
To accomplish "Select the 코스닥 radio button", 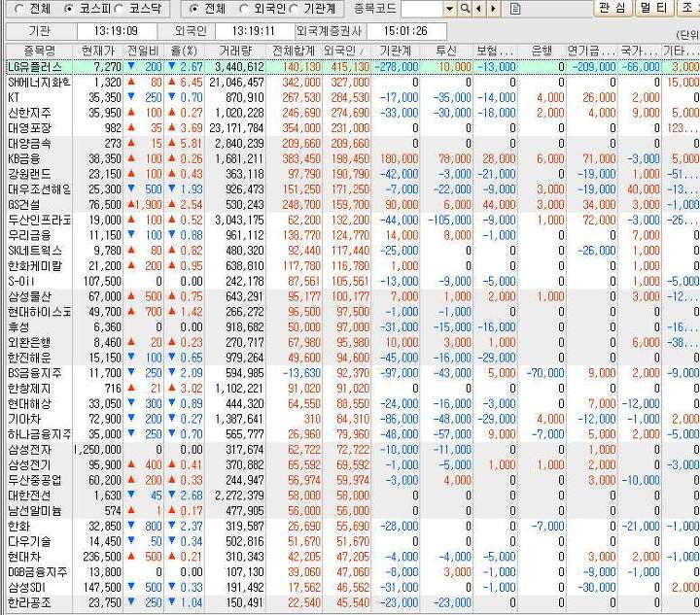I will coord(119,9).
